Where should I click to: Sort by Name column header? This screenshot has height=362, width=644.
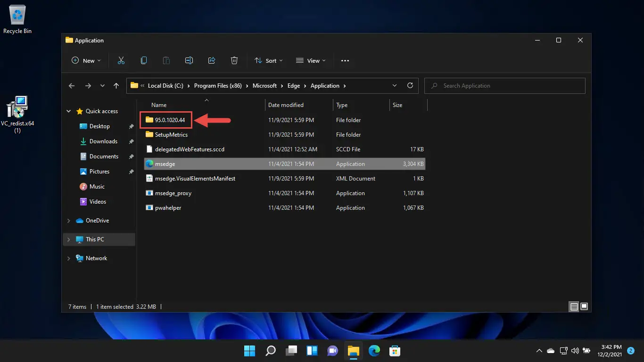tap(159, 105)
